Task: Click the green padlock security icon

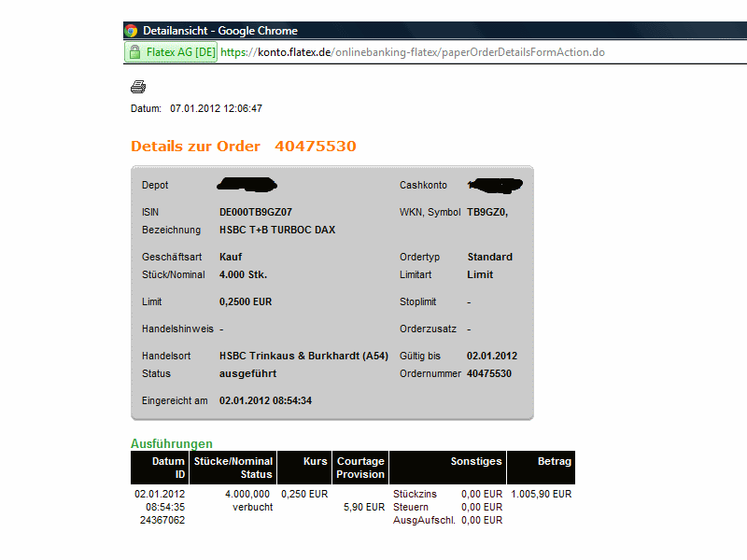Action: [134, 52]
